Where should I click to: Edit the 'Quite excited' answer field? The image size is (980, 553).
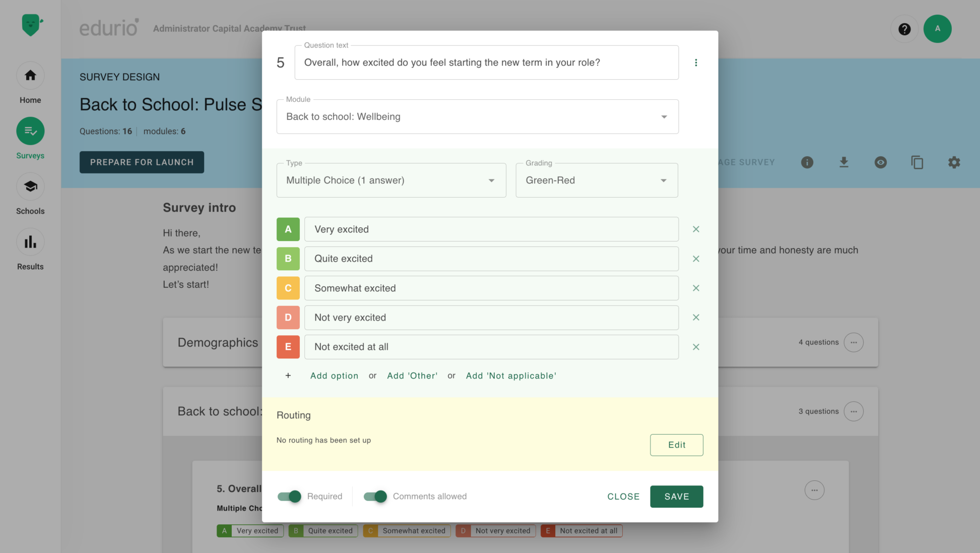[491, 259]
